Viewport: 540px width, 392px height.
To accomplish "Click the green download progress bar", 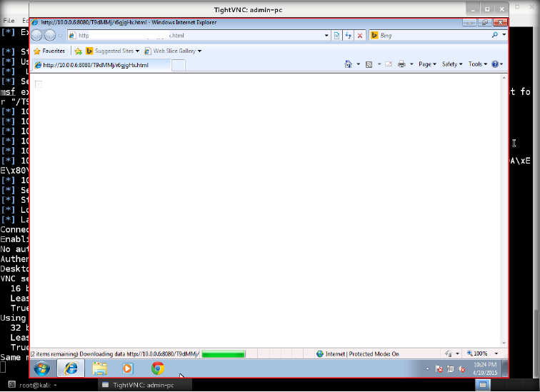I will point(223,353).
